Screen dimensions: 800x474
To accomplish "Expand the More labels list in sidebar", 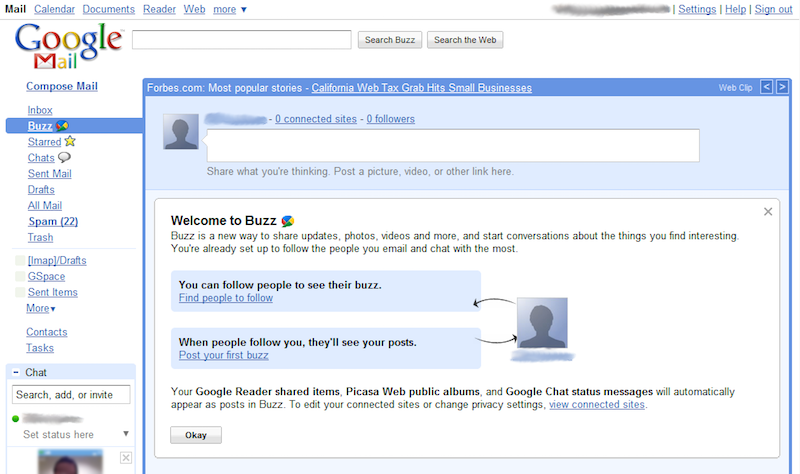I will pyautogui.click(x=41, y=308).
